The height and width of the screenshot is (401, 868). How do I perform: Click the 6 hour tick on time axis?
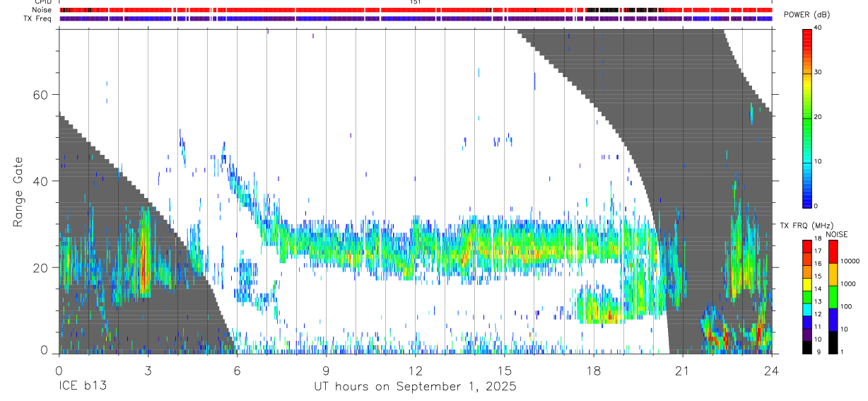[237, 370]
